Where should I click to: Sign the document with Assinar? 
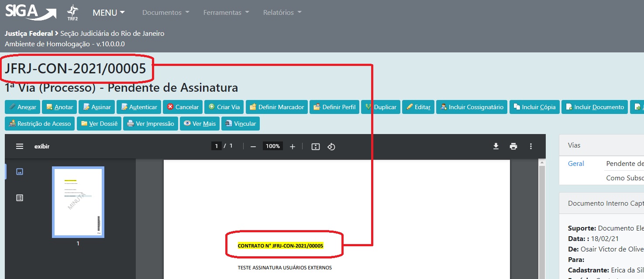click(97, 107)
